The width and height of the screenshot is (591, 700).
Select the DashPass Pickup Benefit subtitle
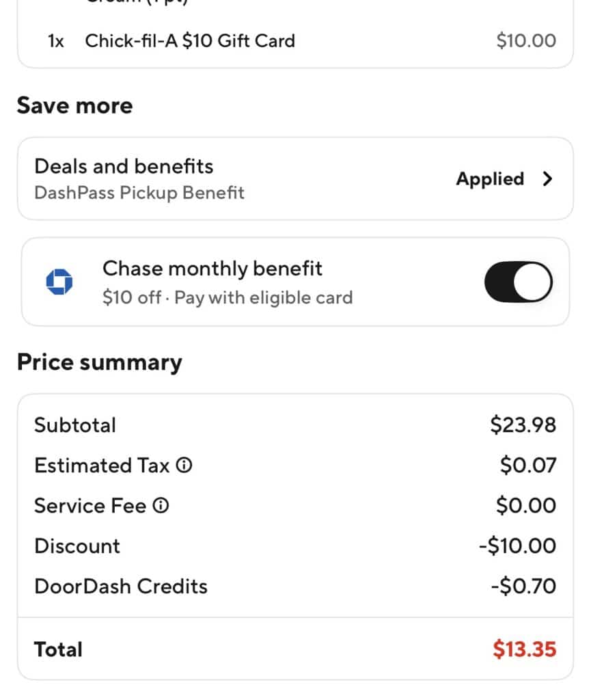point(139,193)
